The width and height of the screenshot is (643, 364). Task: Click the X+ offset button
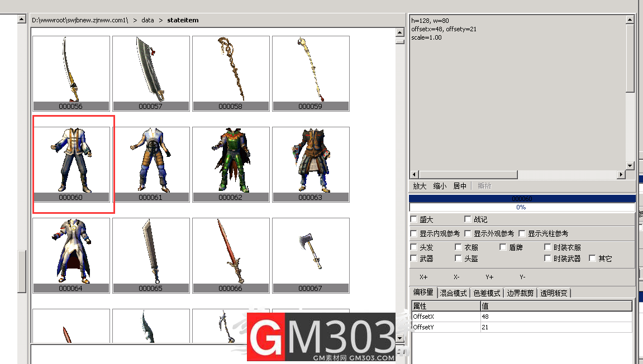pos(423,277)
